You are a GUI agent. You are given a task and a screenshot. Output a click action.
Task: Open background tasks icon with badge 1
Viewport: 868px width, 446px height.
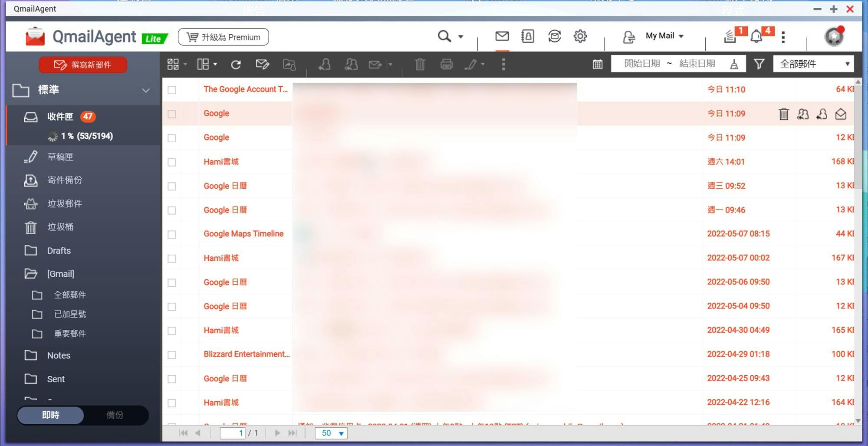click(731, 36)
